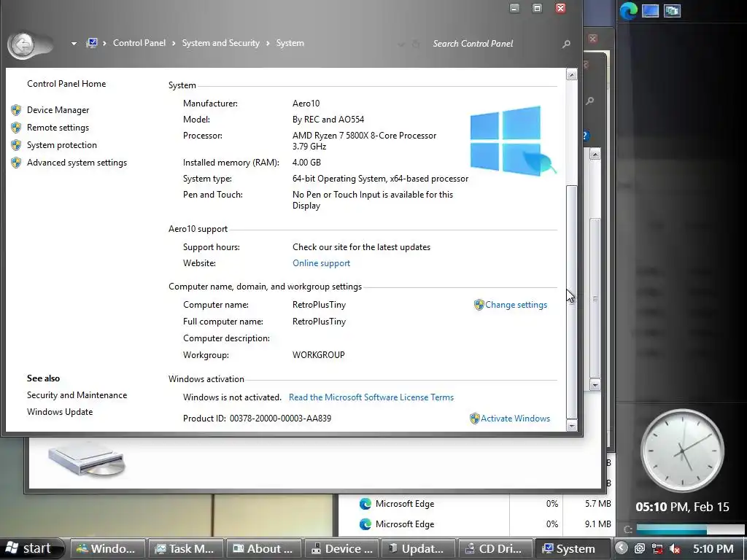Switch to the Windo... taskbar button

pos(108,549)
